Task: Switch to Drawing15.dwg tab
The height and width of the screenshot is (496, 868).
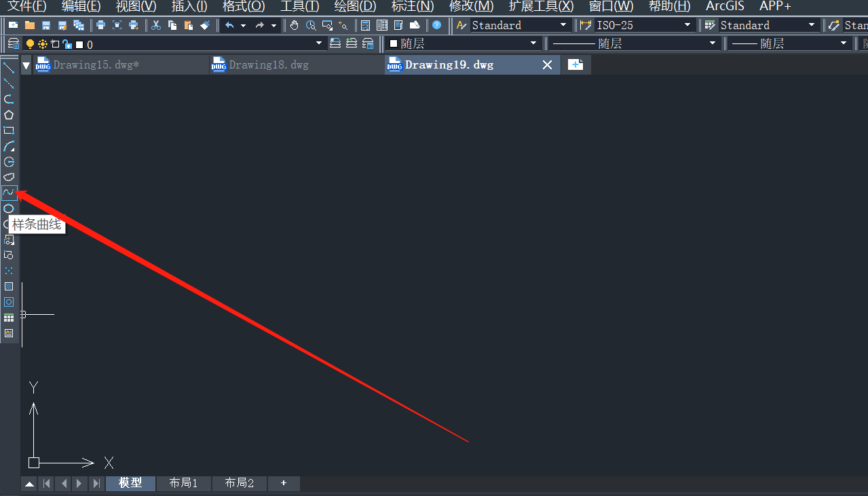Action: [121, 65]
